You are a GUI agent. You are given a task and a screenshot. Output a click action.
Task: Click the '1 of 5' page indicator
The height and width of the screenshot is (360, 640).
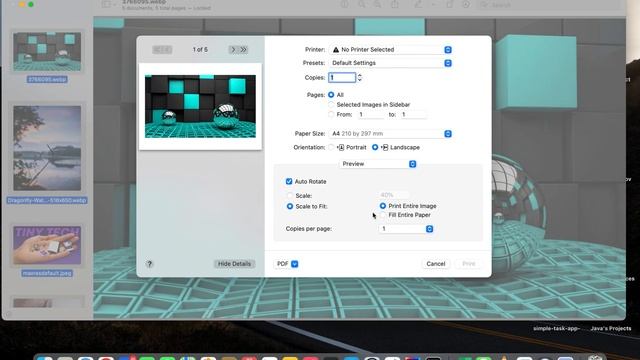[200, 49]
